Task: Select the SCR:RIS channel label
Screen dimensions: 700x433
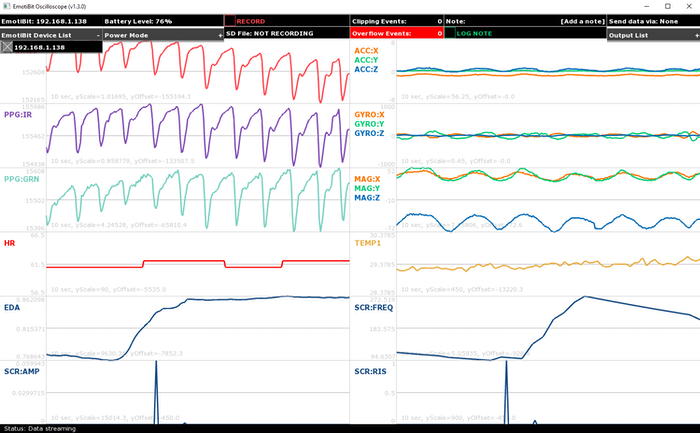Action: [370, 371]
